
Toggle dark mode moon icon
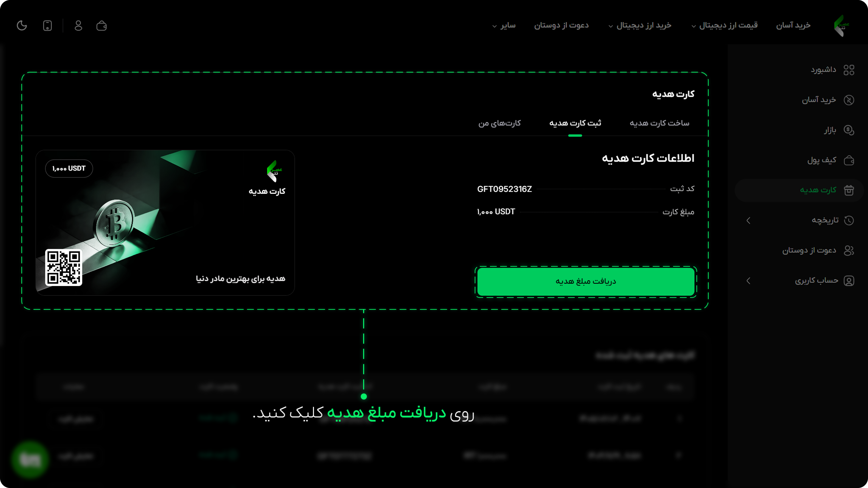click(22, 25)
